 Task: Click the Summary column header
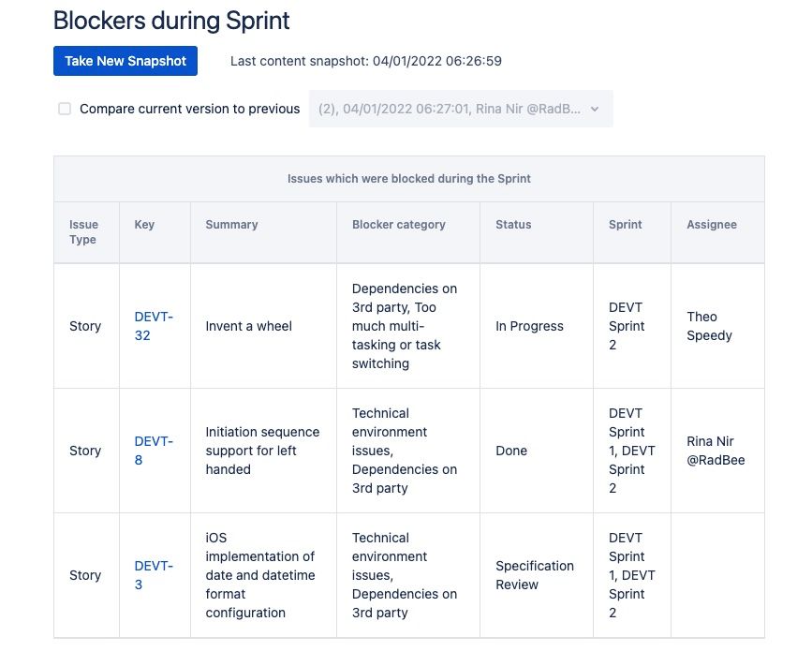tap(231, 225)
